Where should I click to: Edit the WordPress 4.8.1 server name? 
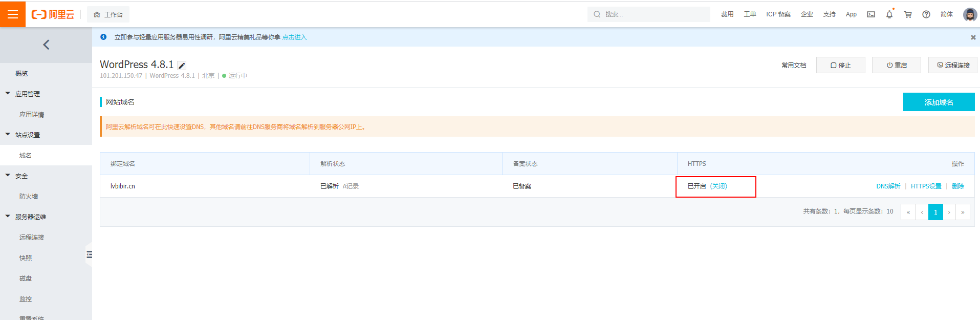182,66
